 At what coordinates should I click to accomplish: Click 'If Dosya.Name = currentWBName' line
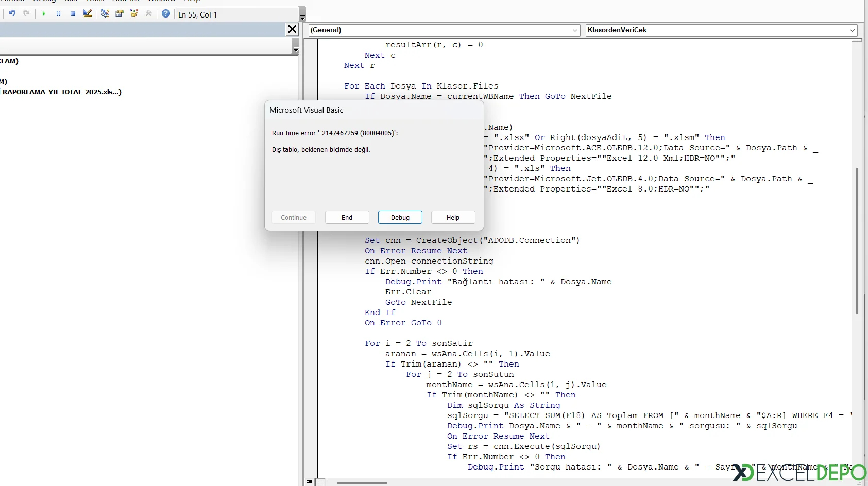point(488,96)
